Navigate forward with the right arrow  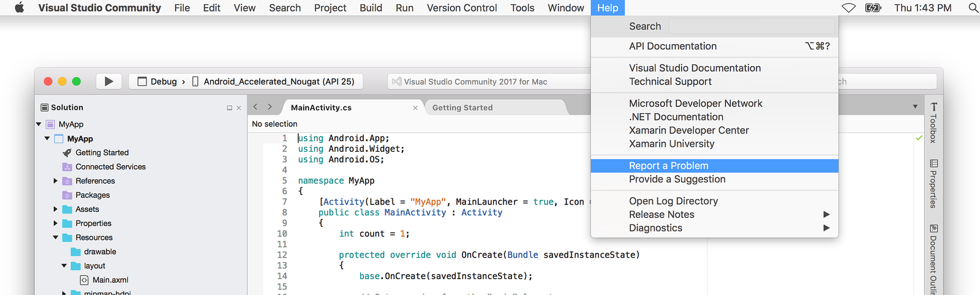(269, 107)
